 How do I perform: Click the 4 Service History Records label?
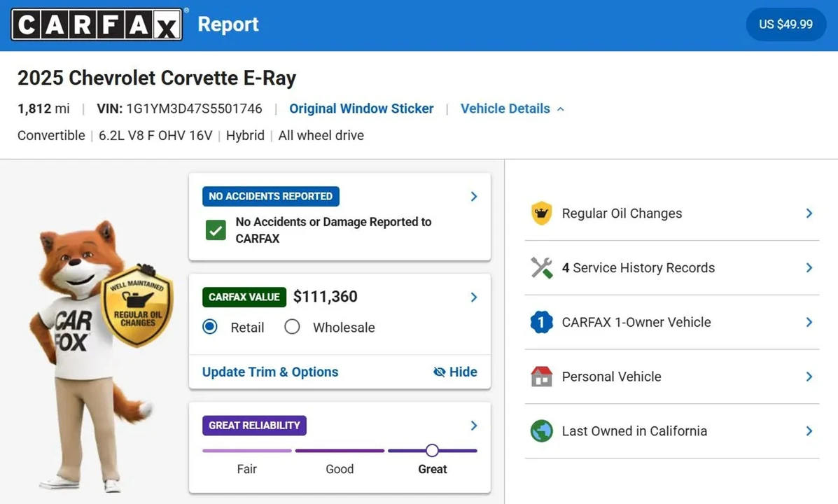click(x=638, y=268)
